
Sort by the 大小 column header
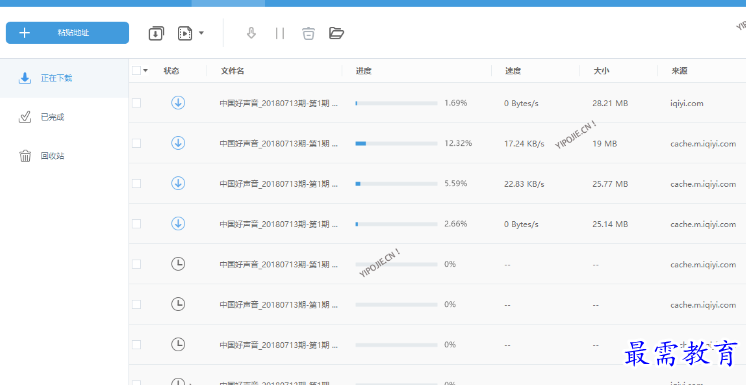click(601, 71)
